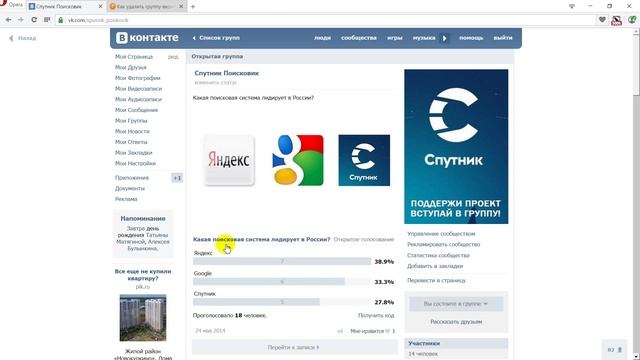Viewport: 640px width, 360px height.
Task: Switch to second browser tab
Action: [147, 7]
